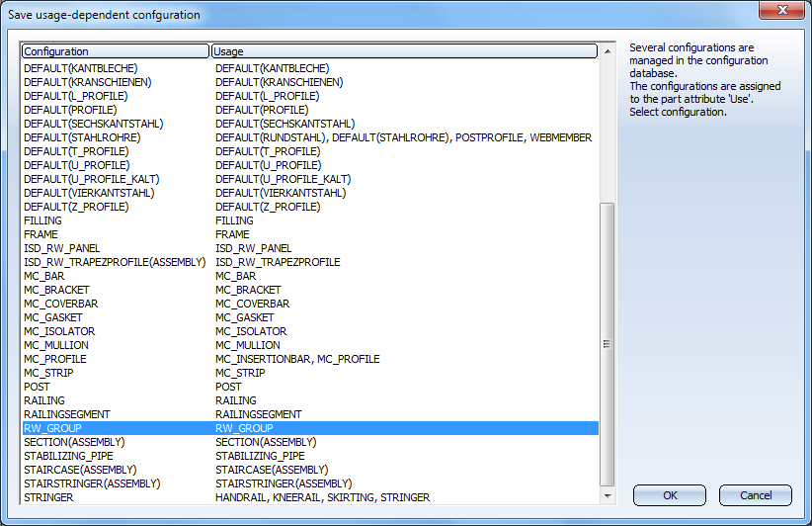812x526 pixels.
Task: Click OK to confirm the configuration
Action: [669, 495]
